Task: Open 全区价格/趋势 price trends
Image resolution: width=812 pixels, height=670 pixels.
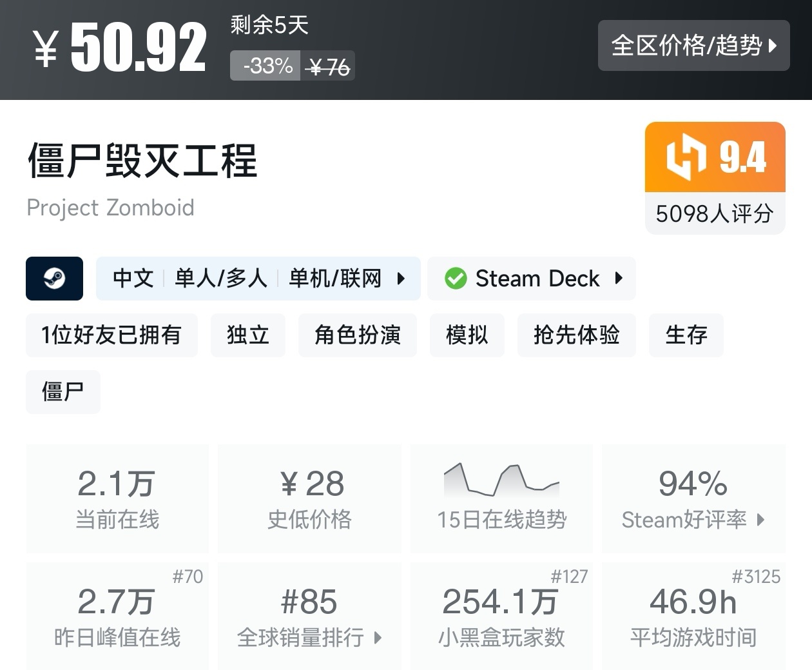Action: click(x=693, y=45)
